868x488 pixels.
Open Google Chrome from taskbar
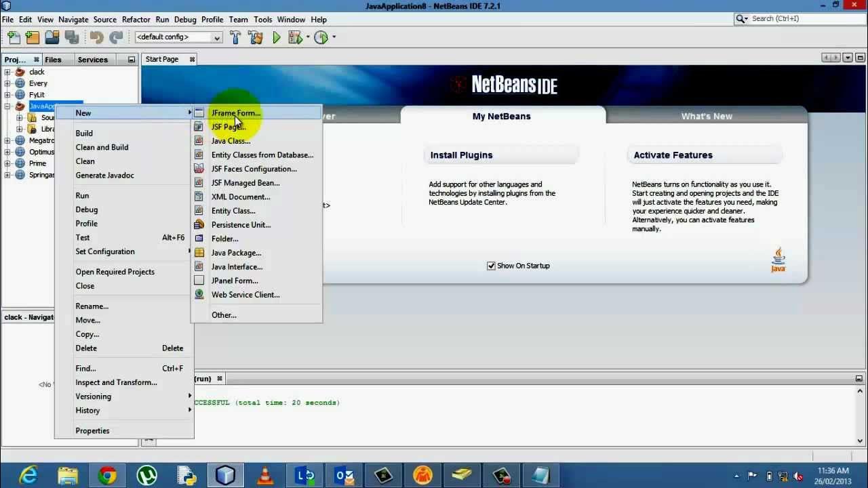click(107, 476)
